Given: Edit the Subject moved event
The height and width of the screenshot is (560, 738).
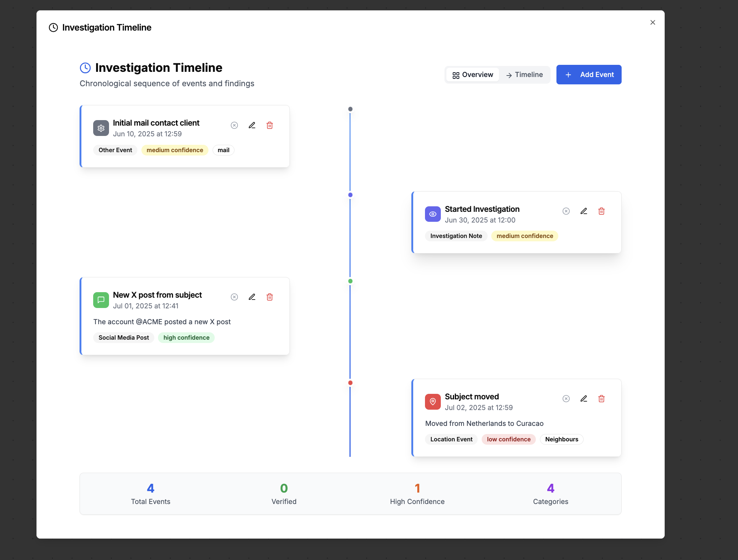Looking at the screenshot, I should point(584,399).
